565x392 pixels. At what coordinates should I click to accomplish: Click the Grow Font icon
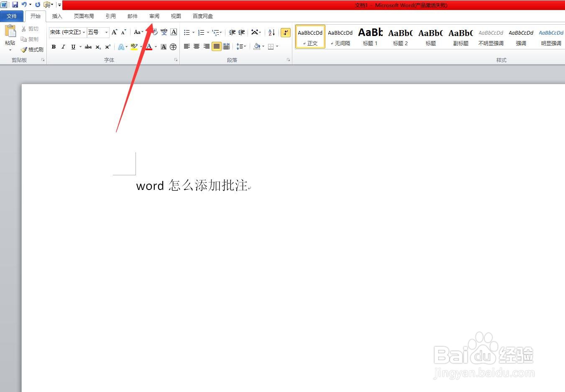[x=114, y=32]
